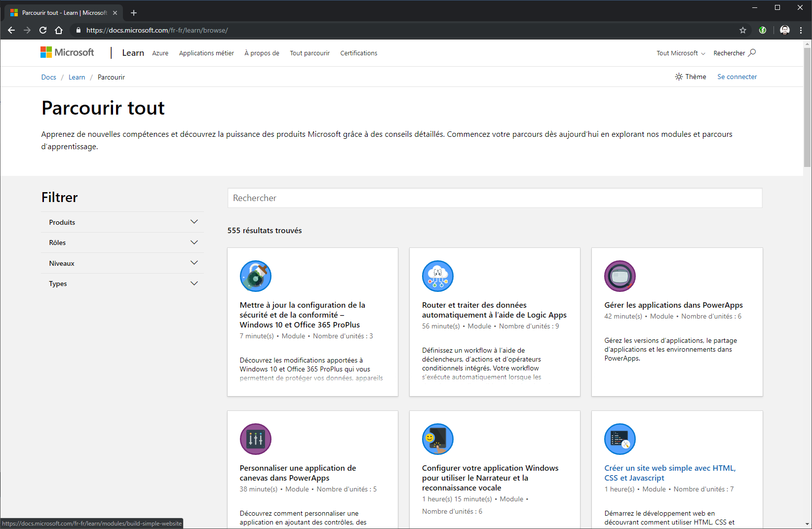
Task: Click the page vertical scrollbar
Action: pos(808,107)
